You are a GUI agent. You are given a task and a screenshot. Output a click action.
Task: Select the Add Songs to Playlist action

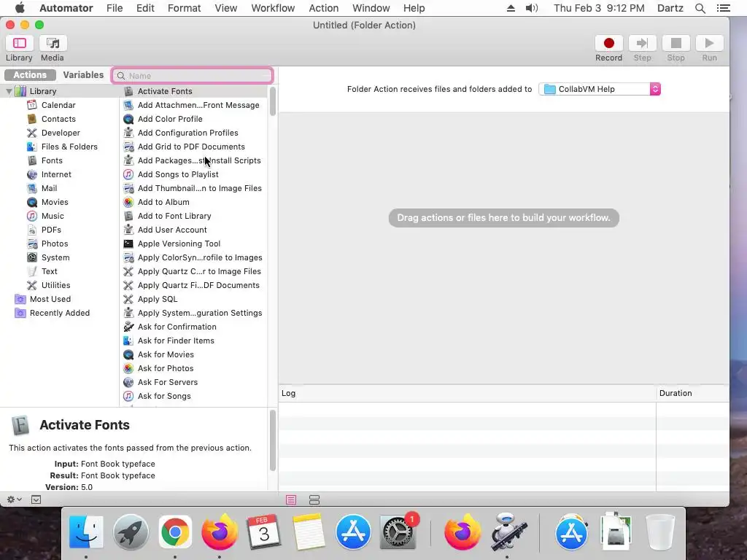[178, 174]
